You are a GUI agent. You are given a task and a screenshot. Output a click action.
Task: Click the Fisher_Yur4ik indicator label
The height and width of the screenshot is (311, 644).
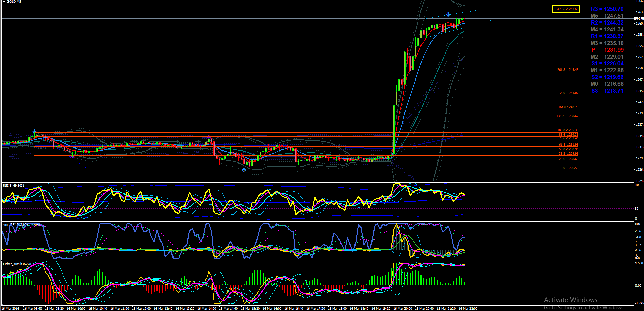click(x=17, y=264)
